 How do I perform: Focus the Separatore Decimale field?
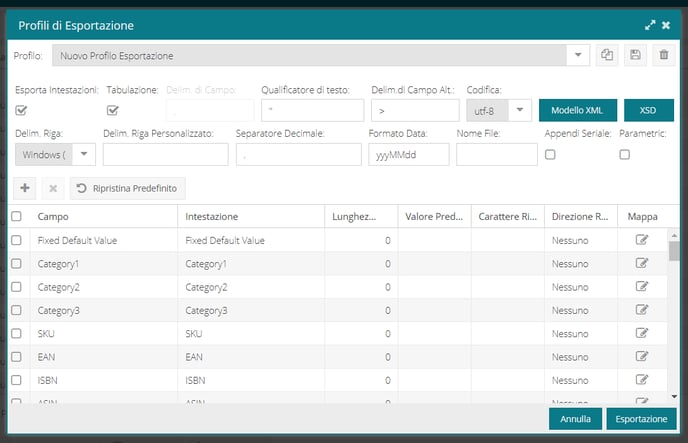(x=298, y=154)
